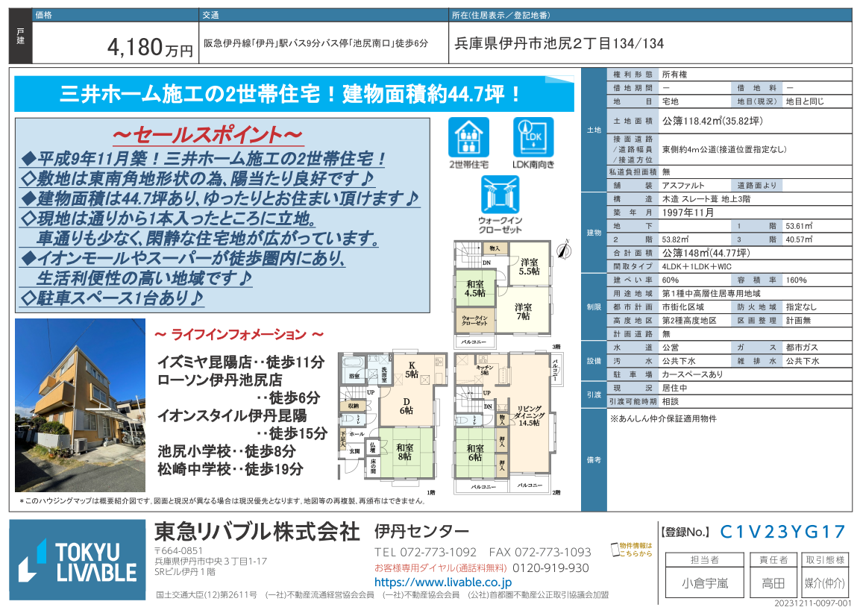Viewport: 860px width, 616px height.
Task: Click the Tokyu Livable logo
Action: (78, 560)
